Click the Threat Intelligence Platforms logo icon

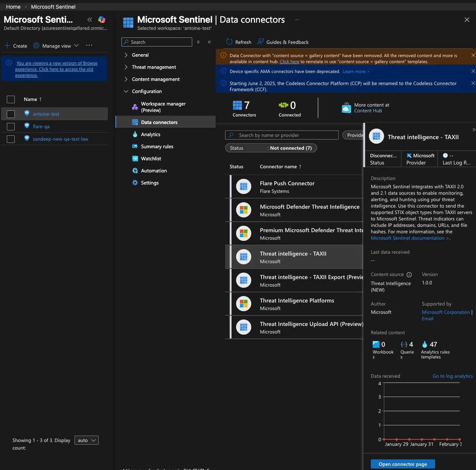pos(244,304)
